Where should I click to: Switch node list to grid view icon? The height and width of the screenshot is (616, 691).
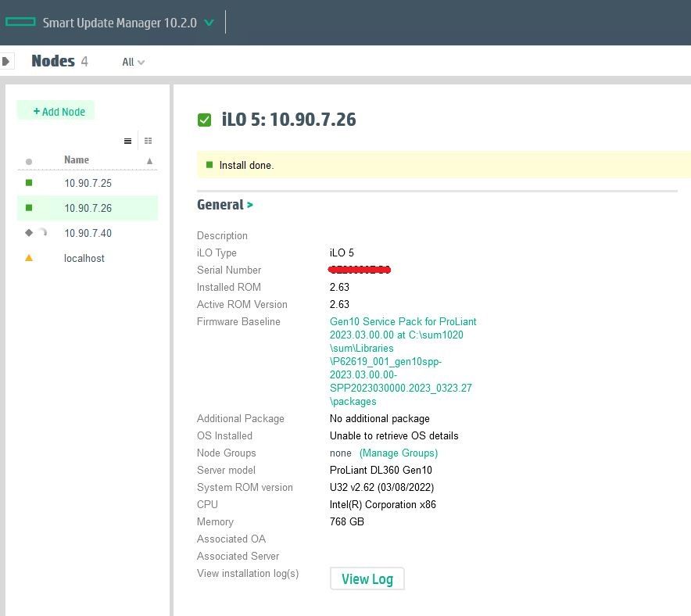point(148,141)
